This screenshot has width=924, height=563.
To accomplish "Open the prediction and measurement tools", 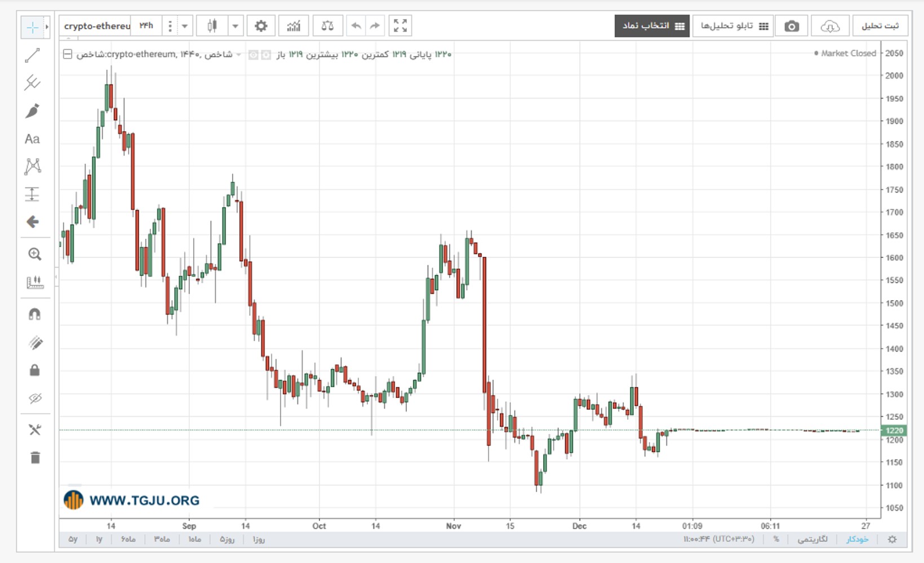I will [x=32, y=194].
